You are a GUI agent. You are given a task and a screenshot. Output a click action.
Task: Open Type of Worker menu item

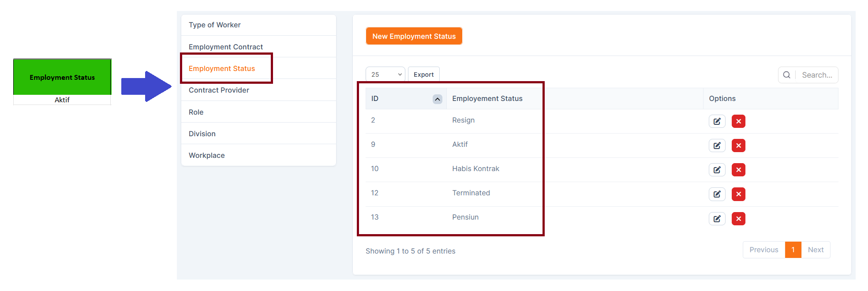tap(215, 25)
